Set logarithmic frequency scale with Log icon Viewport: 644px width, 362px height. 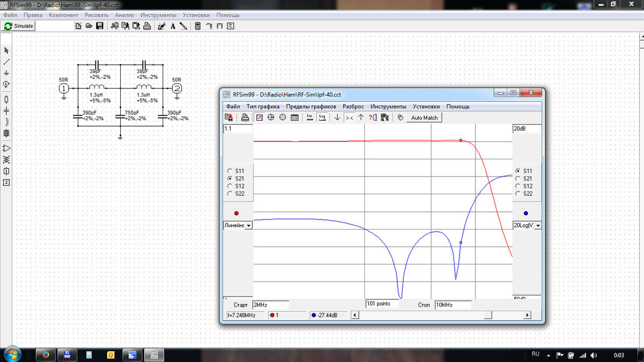tap(322, 117)
